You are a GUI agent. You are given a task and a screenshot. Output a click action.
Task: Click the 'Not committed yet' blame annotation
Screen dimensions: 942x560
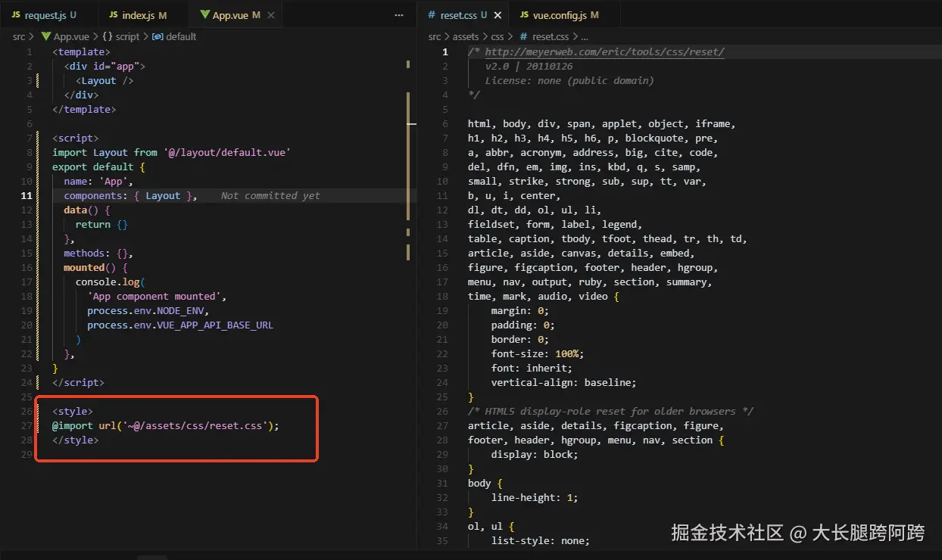(x=270, y=195)
